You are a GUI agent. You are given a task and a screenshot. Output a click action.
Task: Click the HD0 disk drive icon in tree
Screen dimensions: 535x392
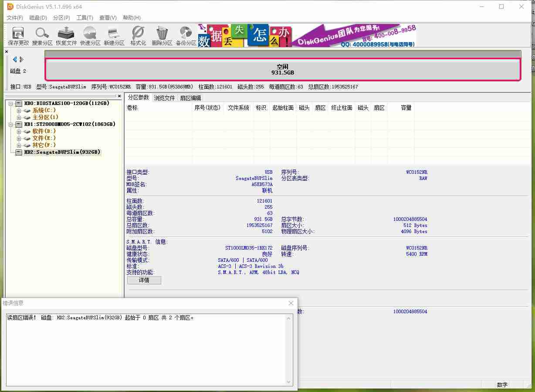point(19,103)
